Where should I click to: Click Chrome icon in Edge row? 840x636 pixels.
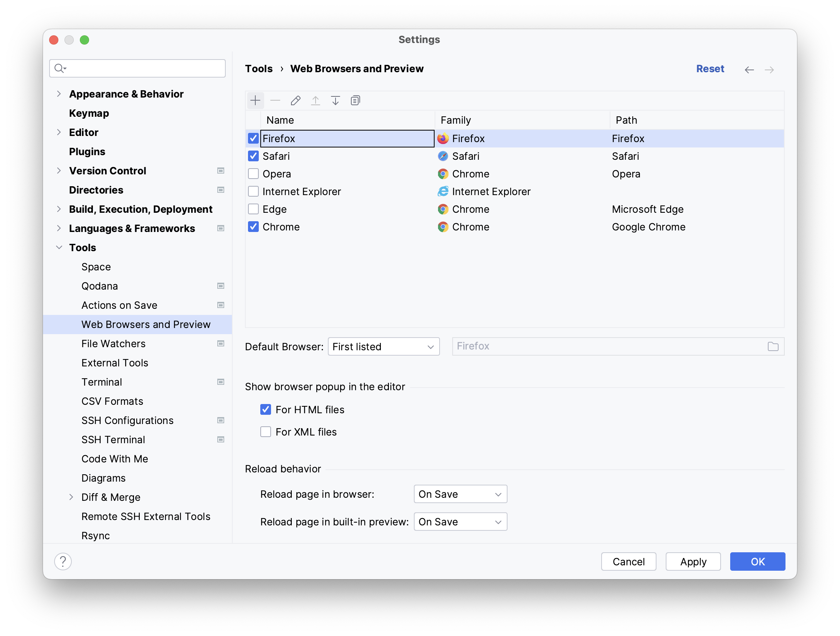pyautogui.click(x=443, y=209)
